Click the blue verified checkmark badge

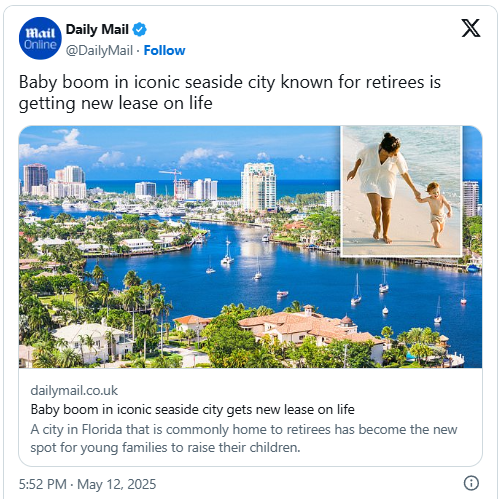click(x=139, y=29)
